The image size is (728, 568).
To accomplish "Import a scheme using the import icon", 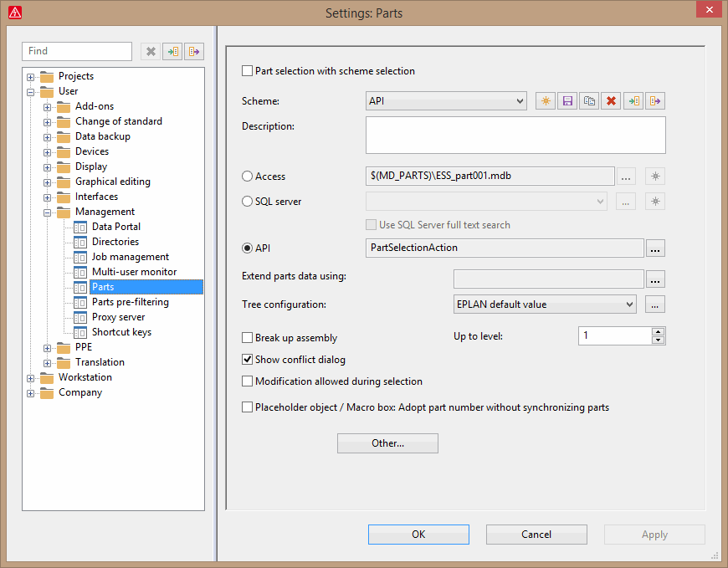I will [633, 100].
